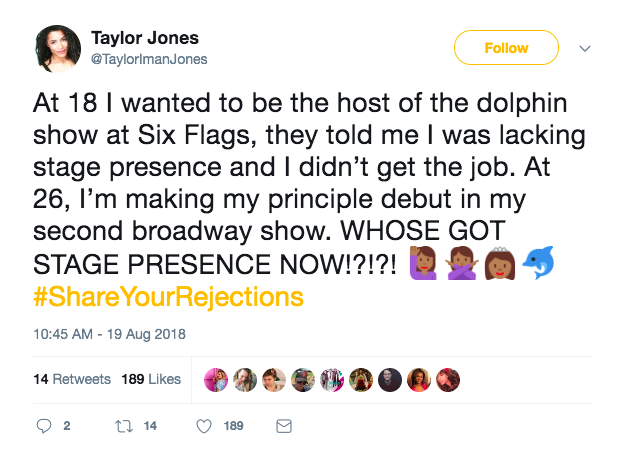The height and width of the screenshot is (462, 625).
Task: Expand the tweet options chevron menu
Action: point(585,48)
